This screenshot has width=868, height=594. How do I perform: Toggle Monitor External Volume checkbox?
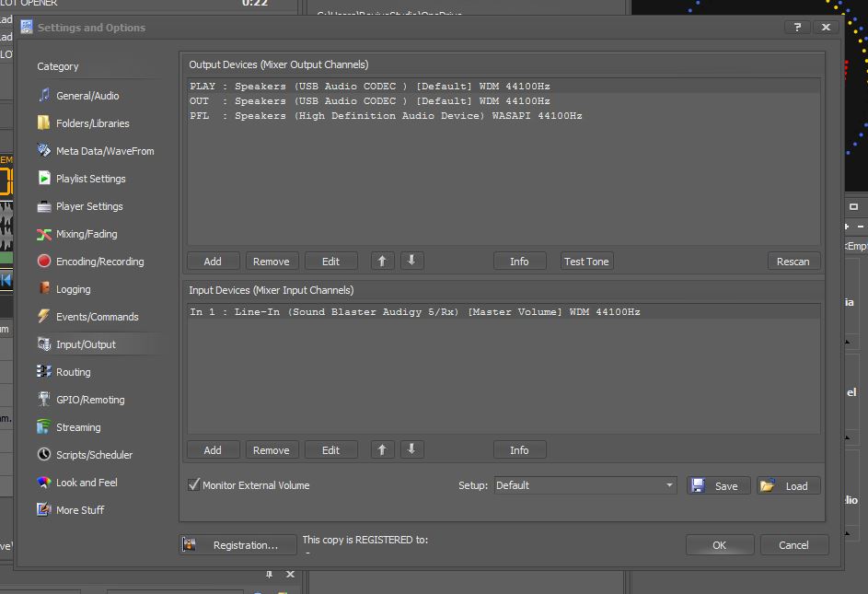pos(194,485)
